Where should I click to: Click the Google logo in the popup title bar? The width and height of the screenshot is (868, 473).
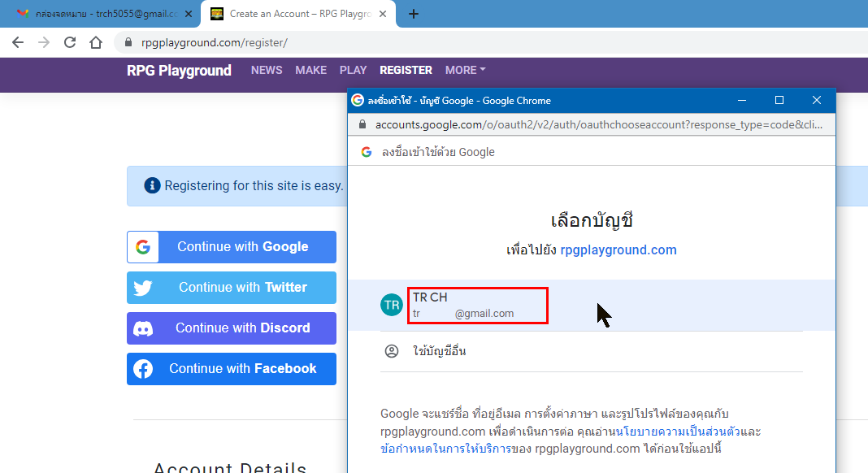358,100
